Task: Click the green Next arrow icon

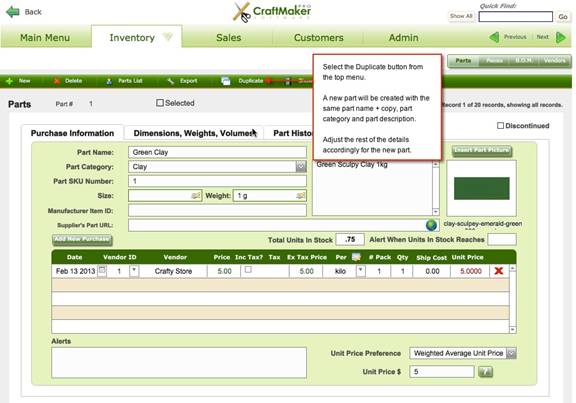Action: pos(561,37)
